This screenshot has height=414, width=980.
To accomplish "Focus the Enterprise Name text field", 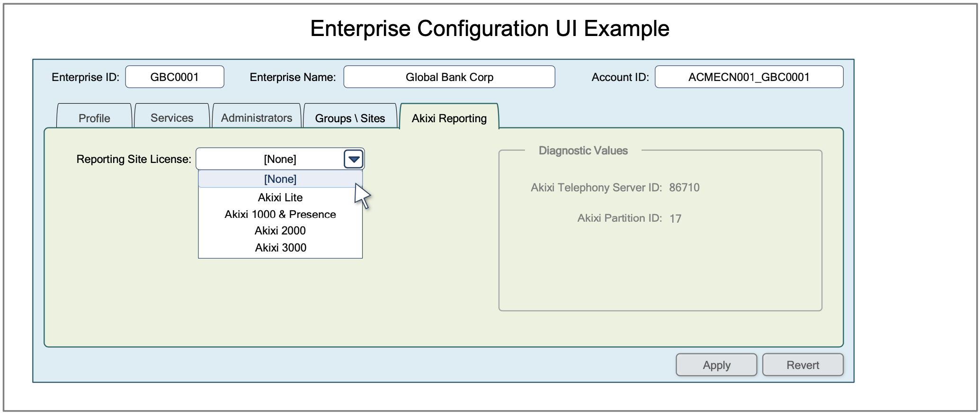I will pos(449,77).
